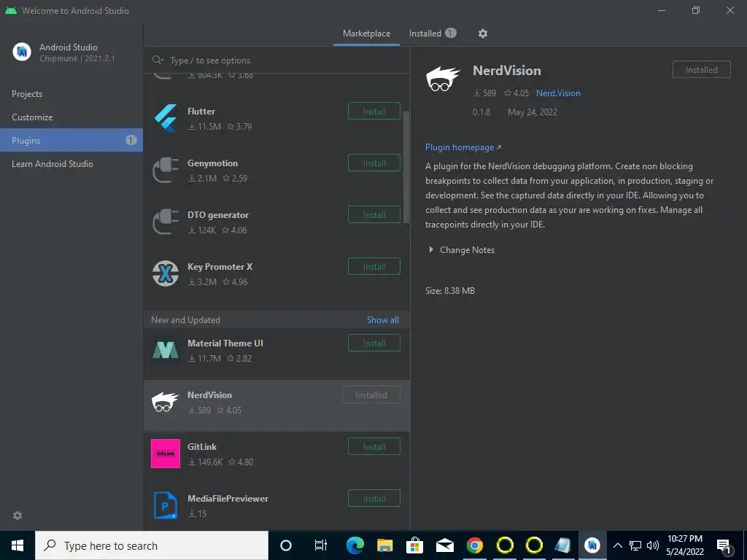The image size is (747, 560).
Task: Select the Material Theme UI plugin name
Action: [x=225, y=343]
